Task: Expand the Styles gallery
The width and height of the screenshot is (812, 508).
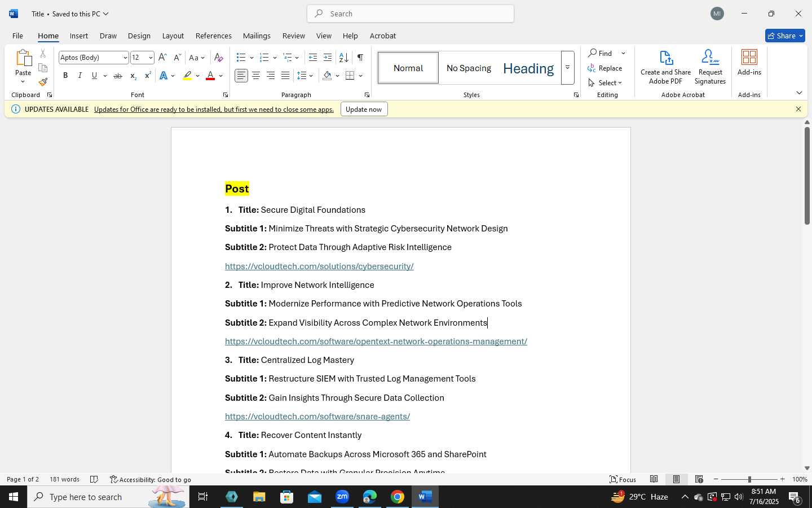Action: [x=568, y=68]
